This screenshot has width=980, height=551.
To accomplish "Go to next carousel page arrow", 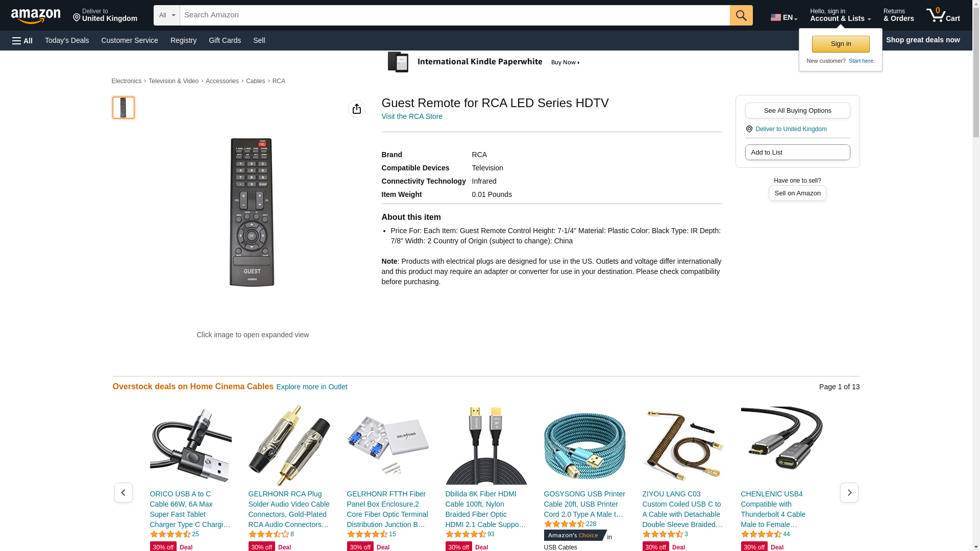I will click(849, 492).
